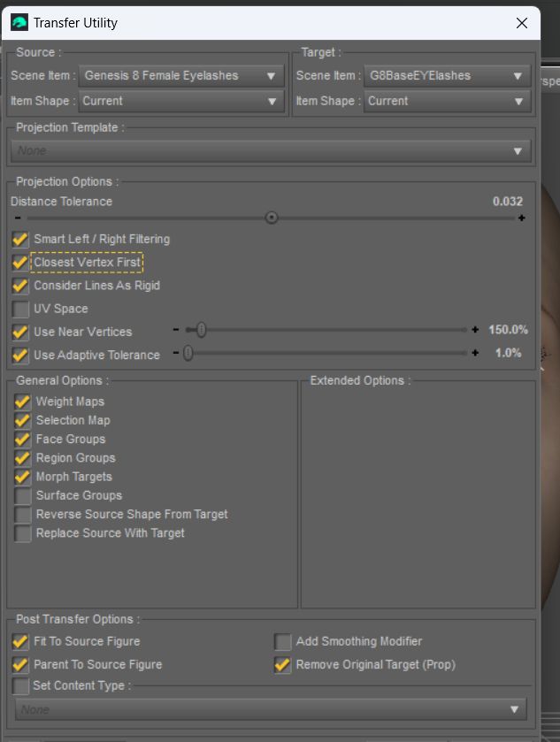
Task: Click the Transfer Utility app icon
Action: pos(19,22)
